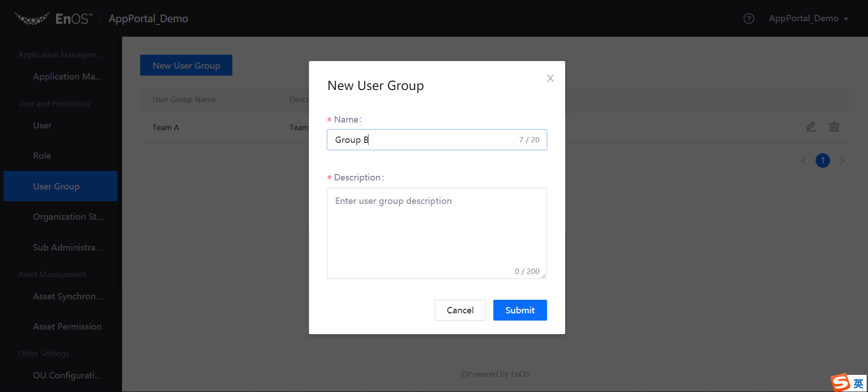This screenshot has width=868, height=392.
Task: Go to the previous page arrow
Action: (803, 161)
